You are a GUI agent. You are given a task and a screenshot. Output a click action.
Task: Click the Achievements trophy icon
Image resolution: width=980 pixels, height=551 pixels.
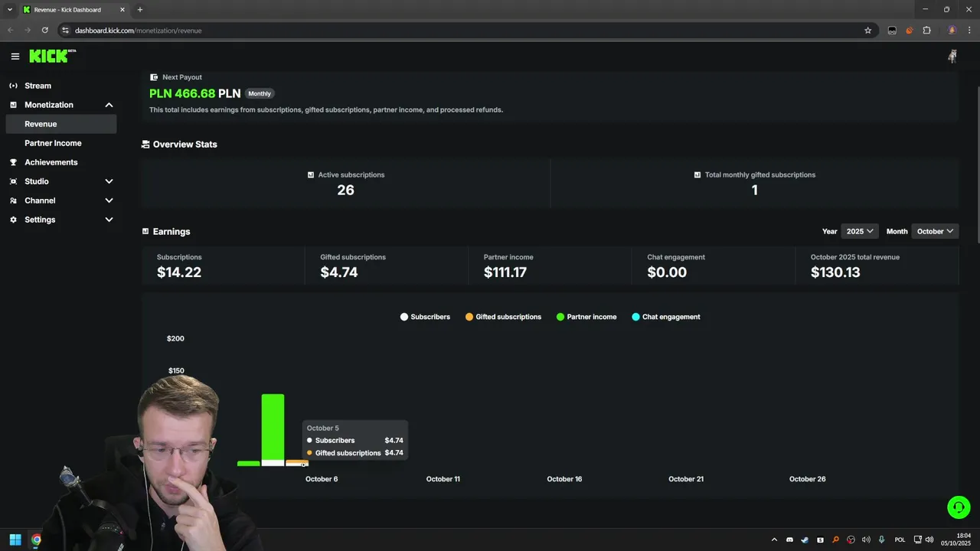click(x=13, y=162)
